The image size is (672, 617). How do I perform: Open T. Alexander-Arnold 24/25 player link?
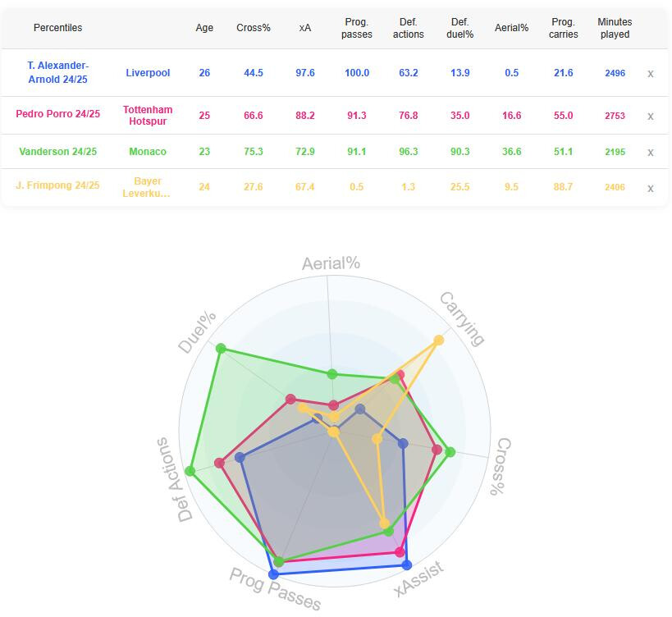(58, 72)
